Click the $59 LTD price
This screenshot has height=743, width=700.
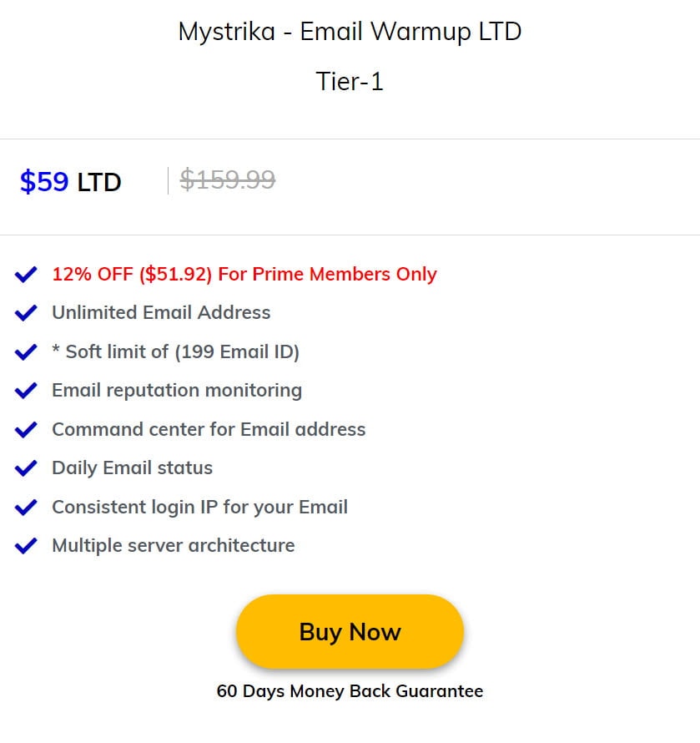pyautogui.click(x=71, y=181)
